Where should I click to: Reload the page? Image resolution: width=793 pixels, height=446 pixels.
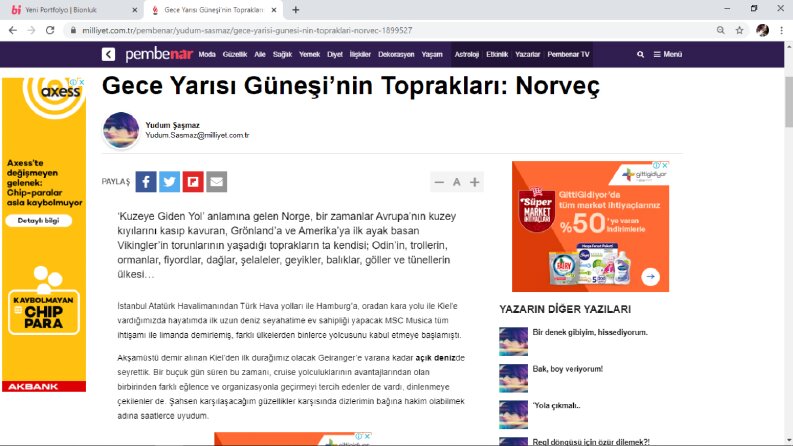(x=50, y=30)
